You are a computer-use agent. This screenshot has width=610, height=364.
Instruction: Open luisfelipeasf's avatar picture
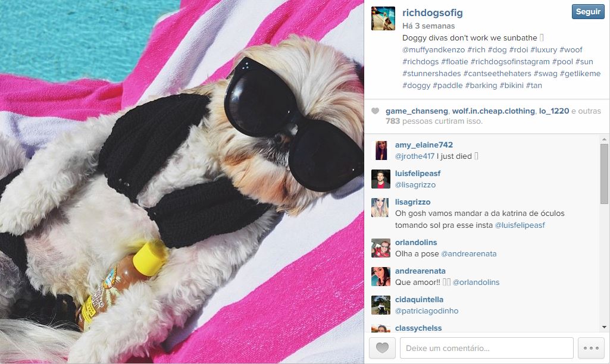pyautogui.click(x=381, y=179)
